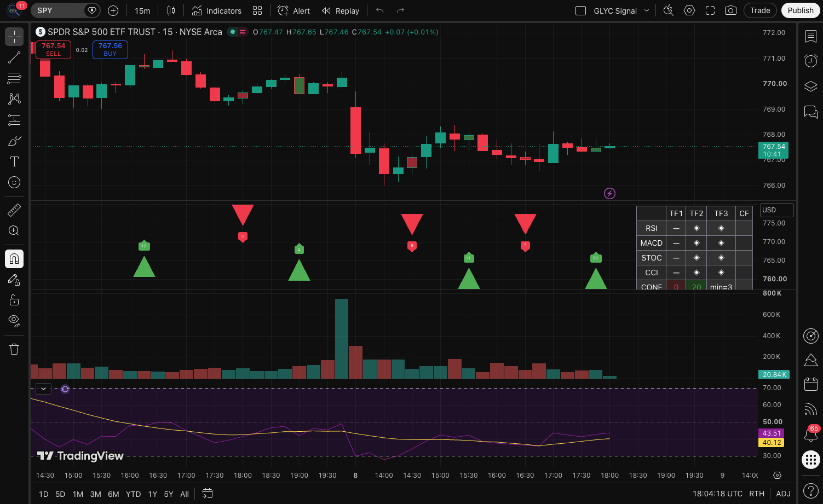
Task: Select the brush drawing tool
Action: click(x=14, y=141)
